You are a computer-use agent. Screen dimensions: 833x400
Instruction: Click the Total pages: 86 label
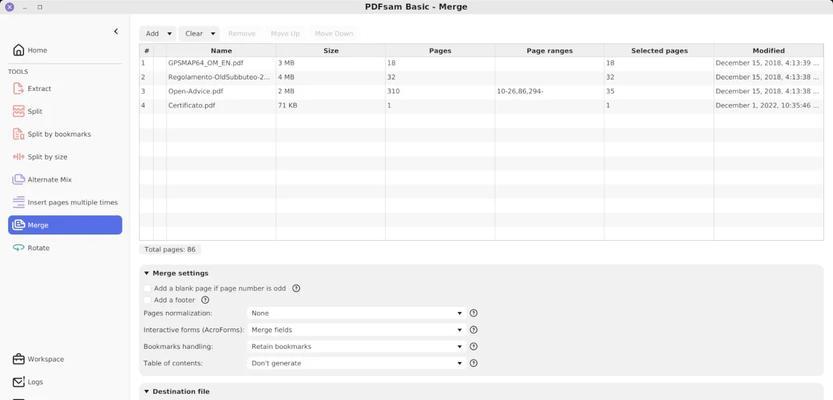tap(169, 249)
